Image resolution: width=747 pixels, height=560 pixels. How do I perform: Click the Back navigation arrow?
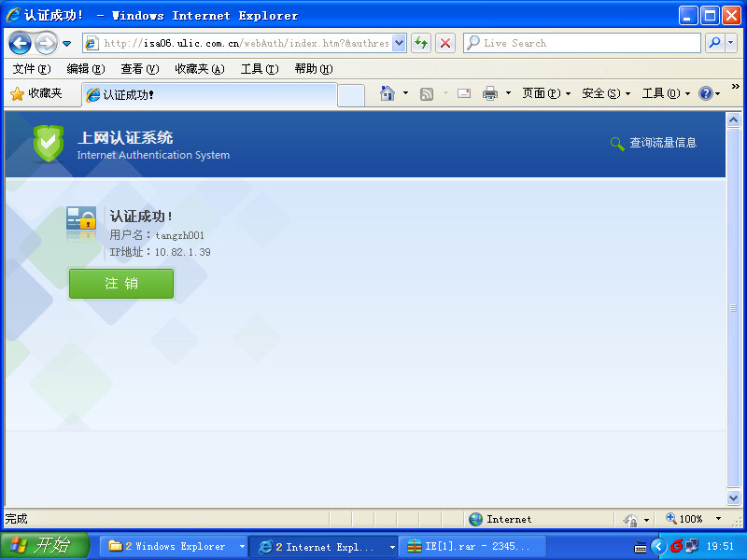[20, 43]
